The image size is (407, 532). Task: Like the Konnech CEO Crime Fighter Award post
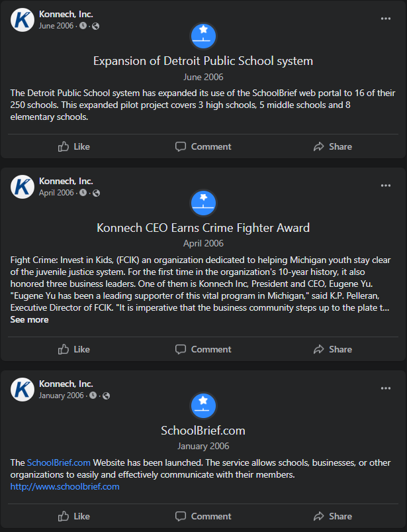[x=73, y=349]
